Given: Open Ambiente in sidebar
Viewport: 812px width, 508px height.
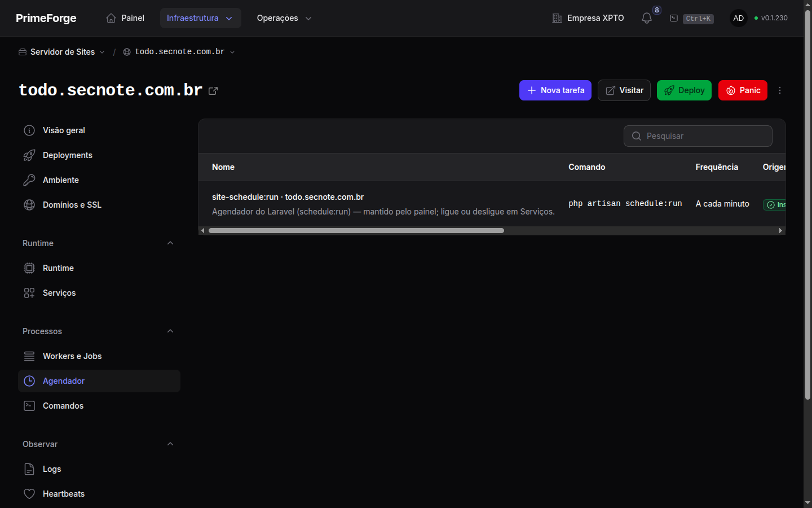Looking at the screenshot, I should pos(99,180).
